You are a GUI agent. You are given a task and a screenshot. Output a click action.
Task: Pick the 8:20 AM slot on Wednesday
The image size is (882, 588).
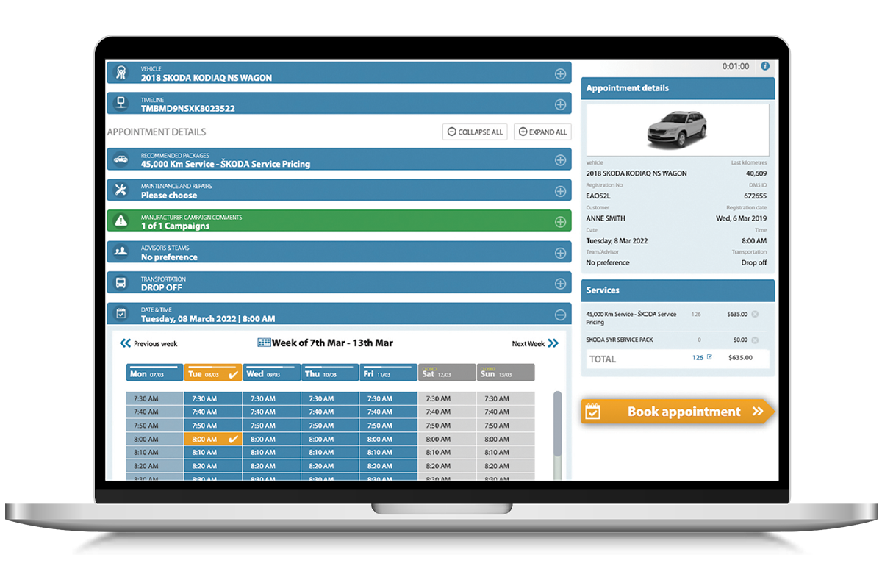271,466
